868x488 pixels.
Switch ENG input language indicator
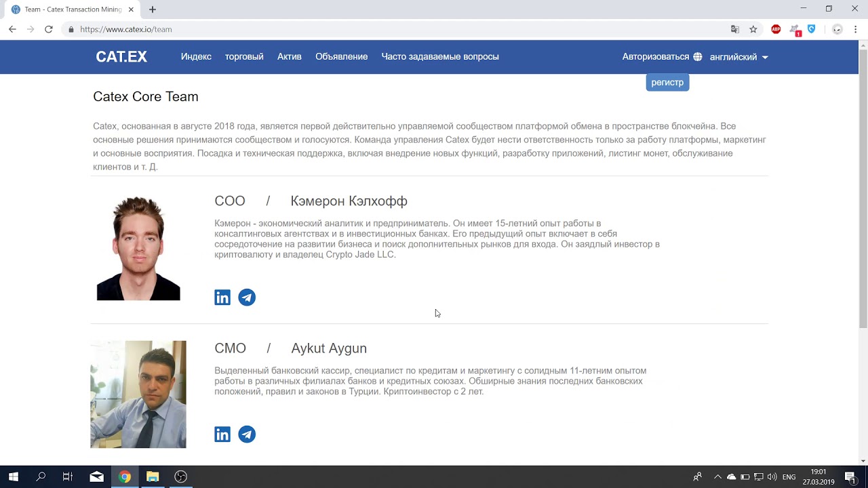[789, 477]
